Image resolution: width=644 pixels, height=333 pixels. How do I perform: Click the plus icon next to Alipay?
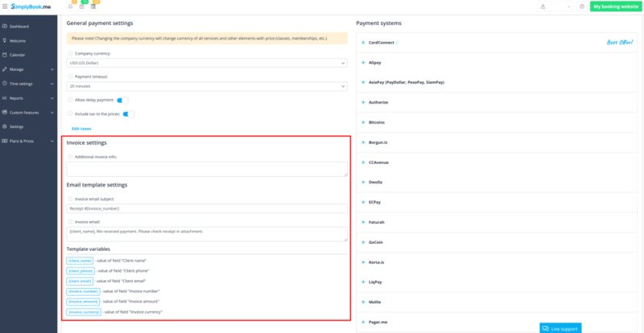[363, 62]
